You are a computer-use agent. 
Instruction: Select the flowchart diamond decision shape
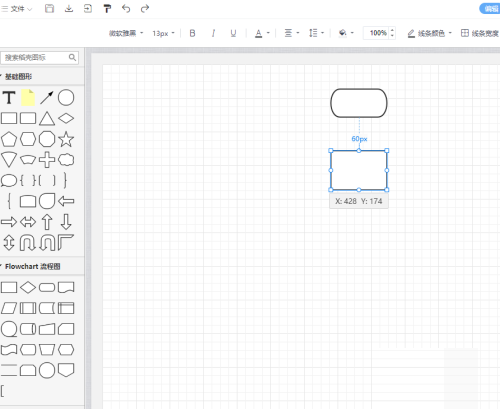click(28, 287)
